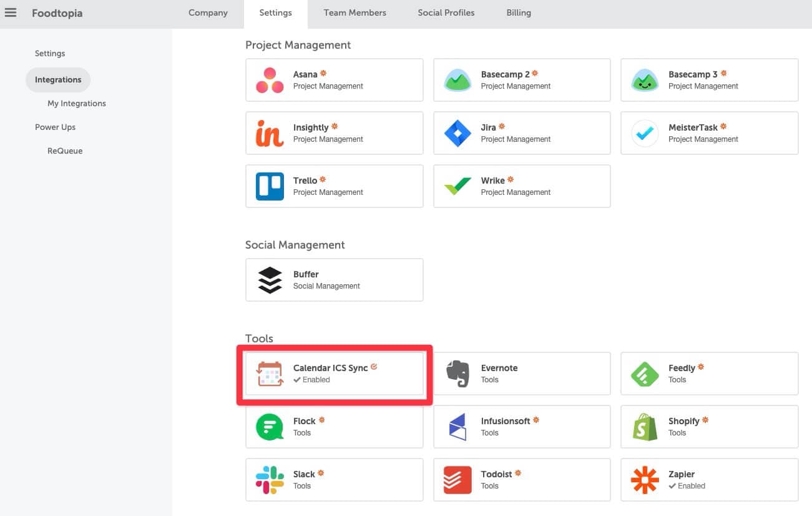This screenshot has width=812, height=516.
Task: Click the Social Management section heading
Action: click(295, 245)
